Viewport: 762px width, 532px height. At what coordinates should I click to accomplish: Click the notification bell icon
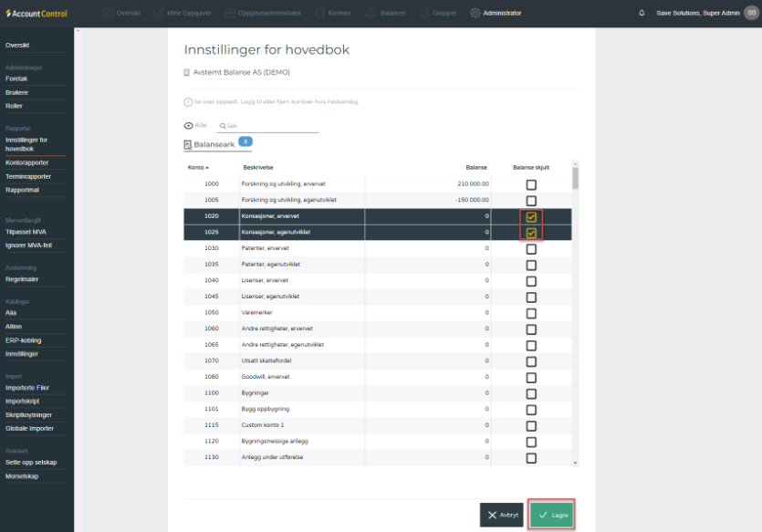tap(642, 13)
